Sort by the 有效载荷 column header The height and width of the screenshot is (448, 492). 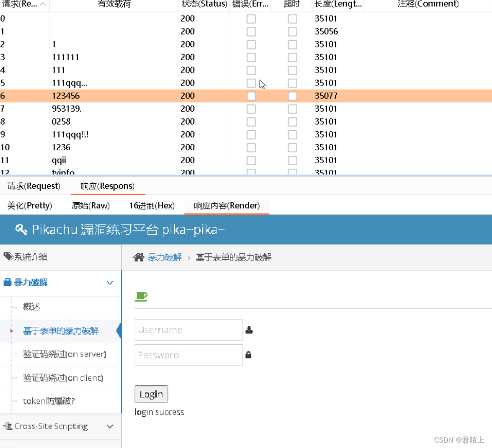[114, 4]
